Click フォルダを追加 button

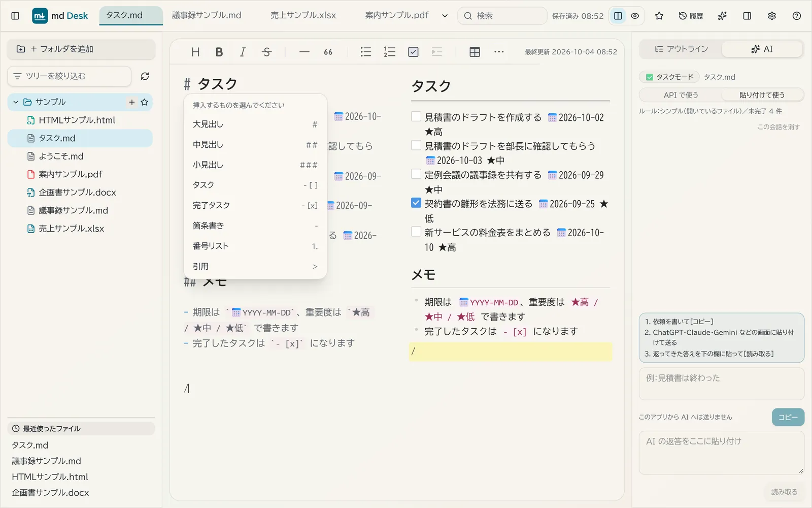[x=81, y=49]
